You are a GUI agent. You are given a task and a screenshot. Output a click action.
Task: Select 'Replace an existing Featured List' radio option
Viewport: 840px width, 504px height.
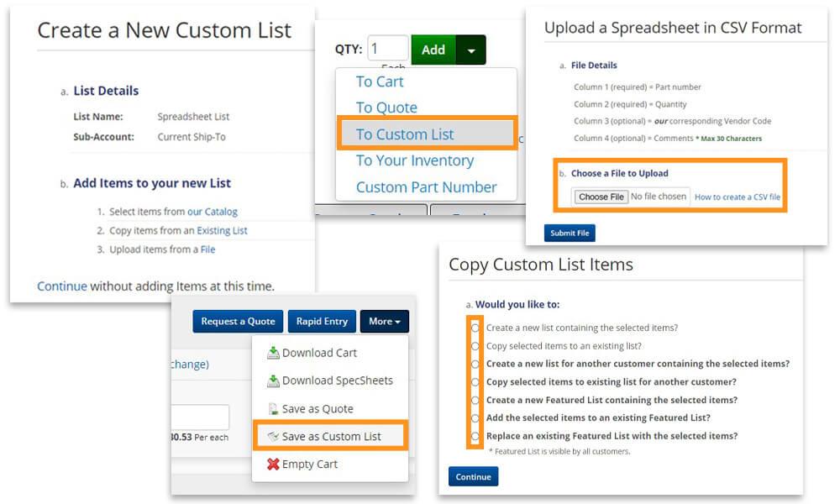click(x=475, y=436)
